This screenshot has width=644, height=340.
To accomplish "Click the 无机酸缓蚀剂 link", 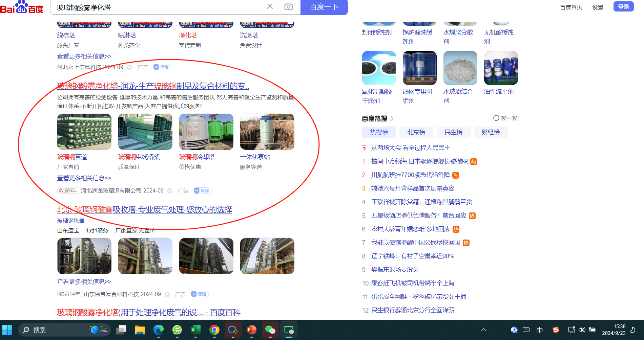I will pos(499,37).
